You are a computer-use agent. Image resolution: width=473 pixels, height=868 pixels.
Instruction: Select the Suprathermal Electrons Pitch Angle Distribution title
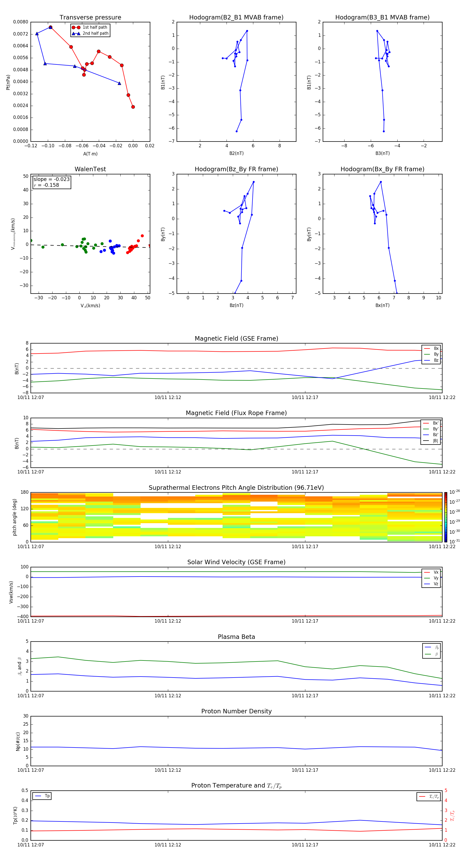[x=236, y=488]
